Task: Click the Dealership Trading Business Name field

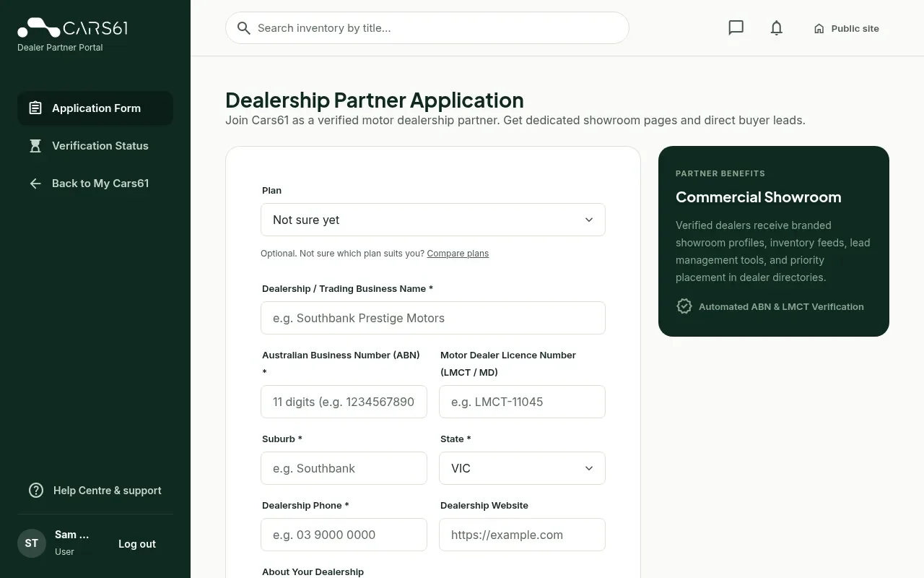Action: [x=433, y=318]
